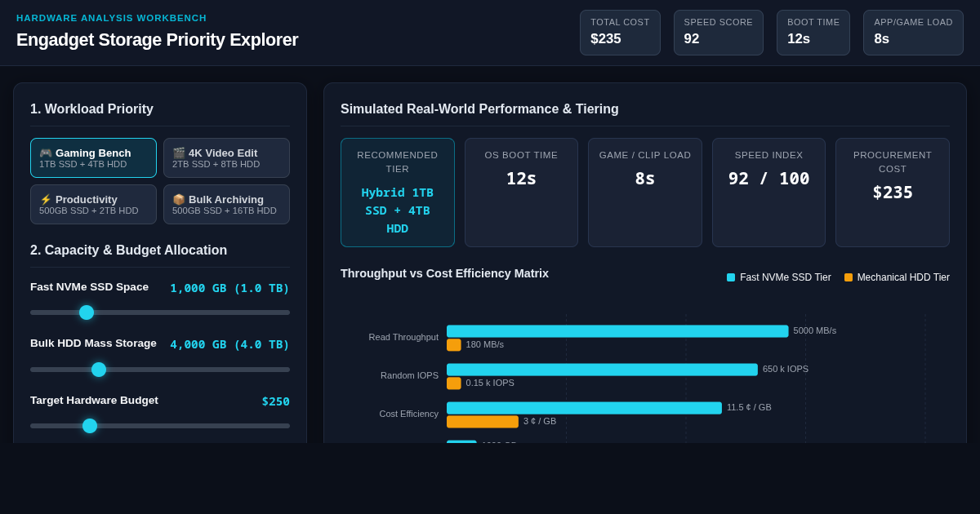Click the Game / Clip Load metric card

645,193
